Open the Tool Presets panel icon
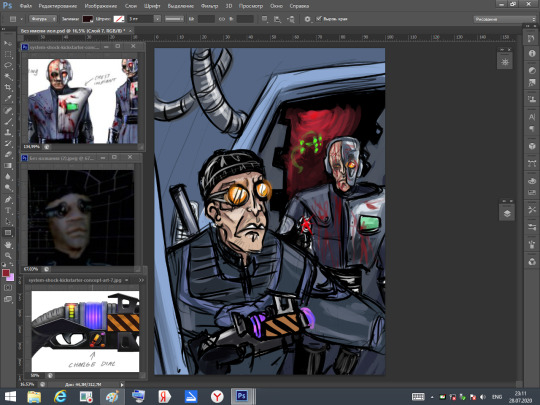Screen dimensions: 540x405 click(532, 210)
